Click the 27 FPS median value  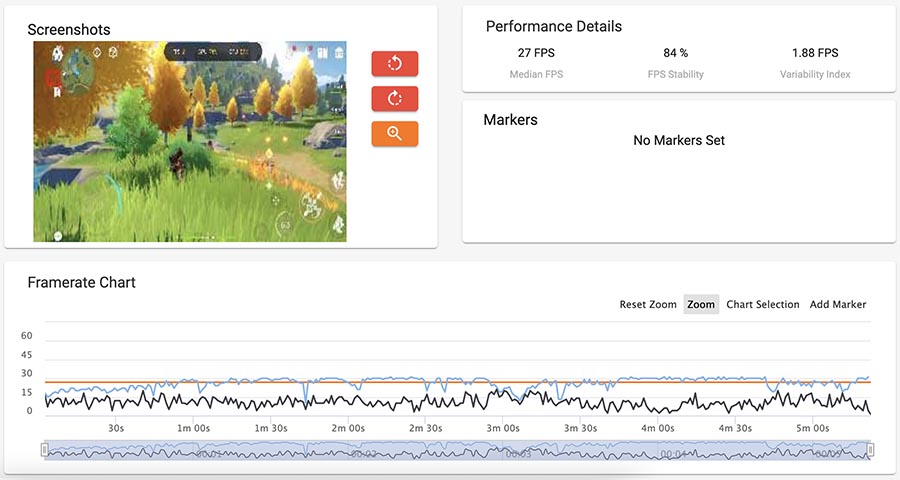(x=536, y=53)
